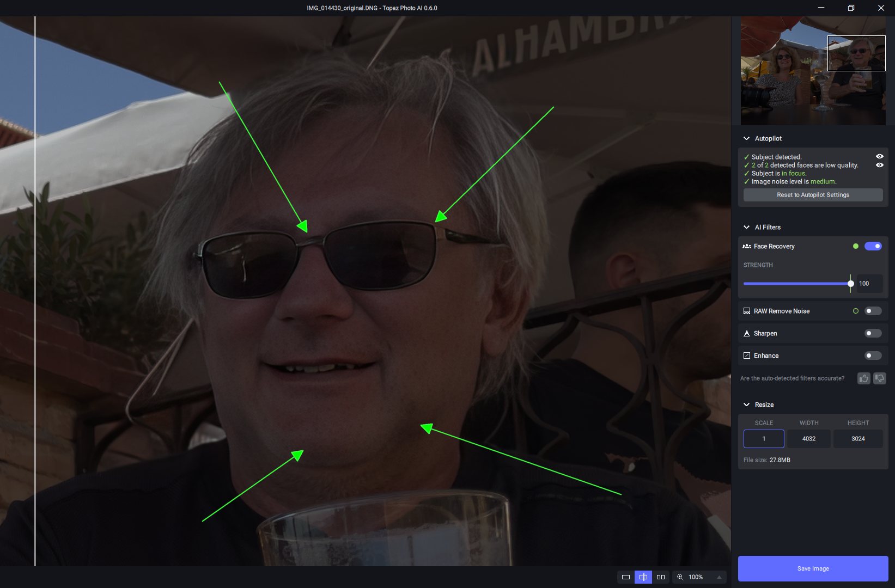Click Reset to Autopilot Settings button
The height and width of the screenshot is (588, 895).
[813, 195]
